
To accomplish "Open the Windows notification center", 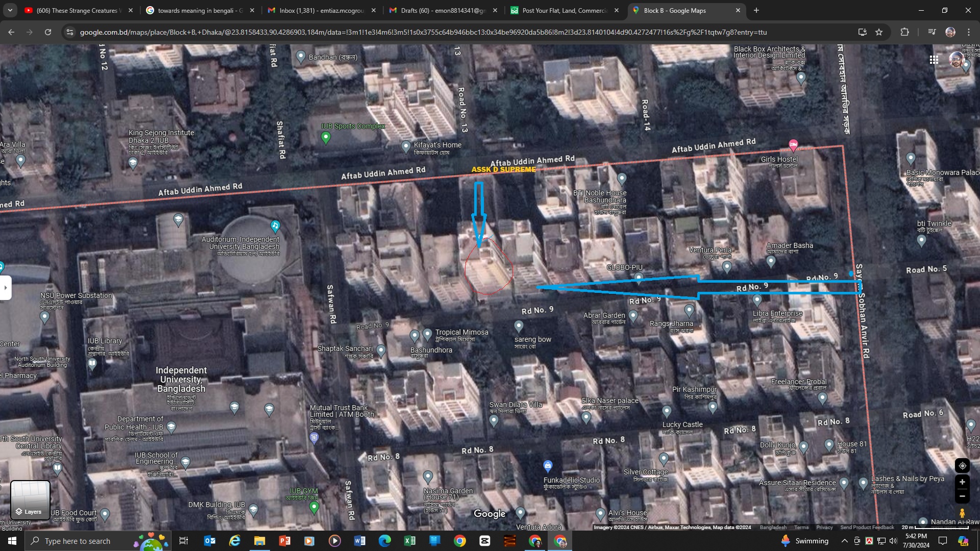I will point(943,541).
